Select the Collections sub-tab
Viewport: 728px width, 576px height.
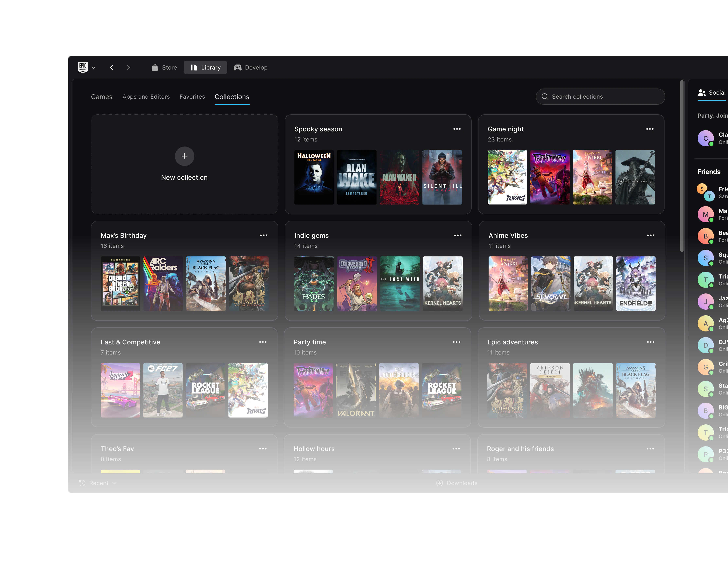point(232,97)
